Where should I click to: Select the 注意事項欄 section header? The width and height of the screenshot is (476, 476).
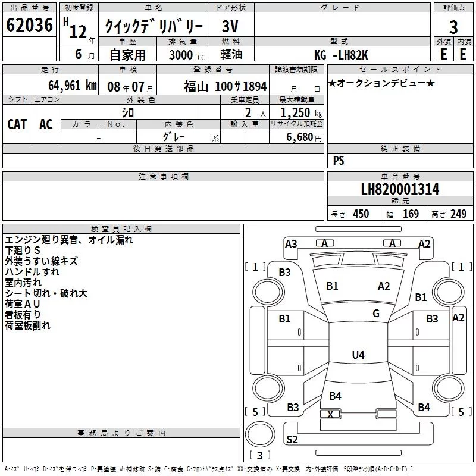163,176
